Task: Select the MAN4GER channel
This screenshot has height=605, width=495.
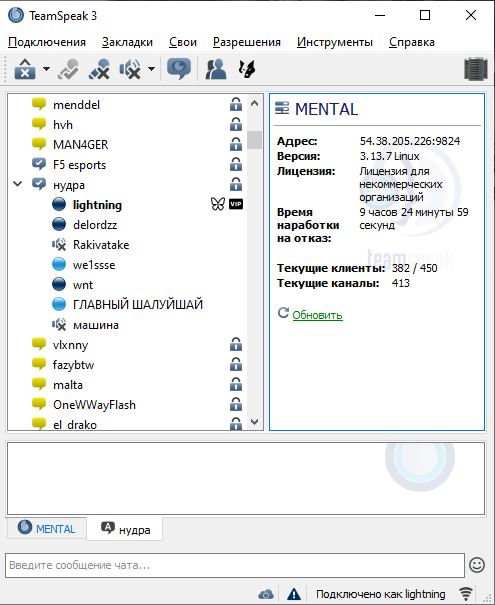Action: pyautogui.click(x=81, y=145)
